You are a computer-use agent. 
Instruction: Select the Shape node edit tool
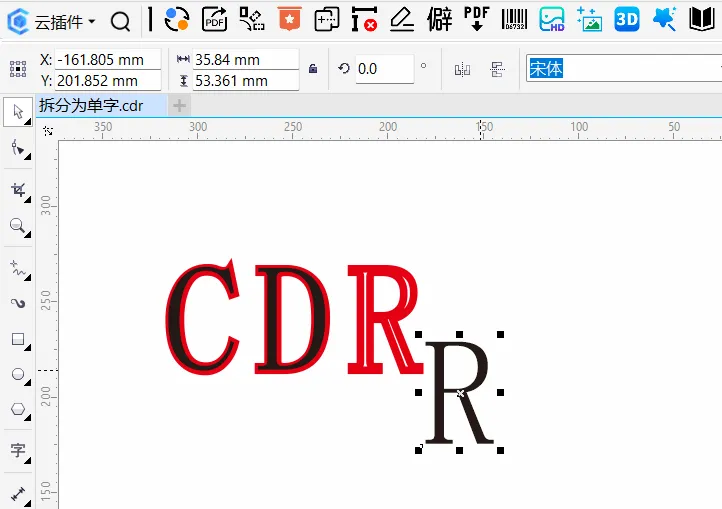click(18, 148)
